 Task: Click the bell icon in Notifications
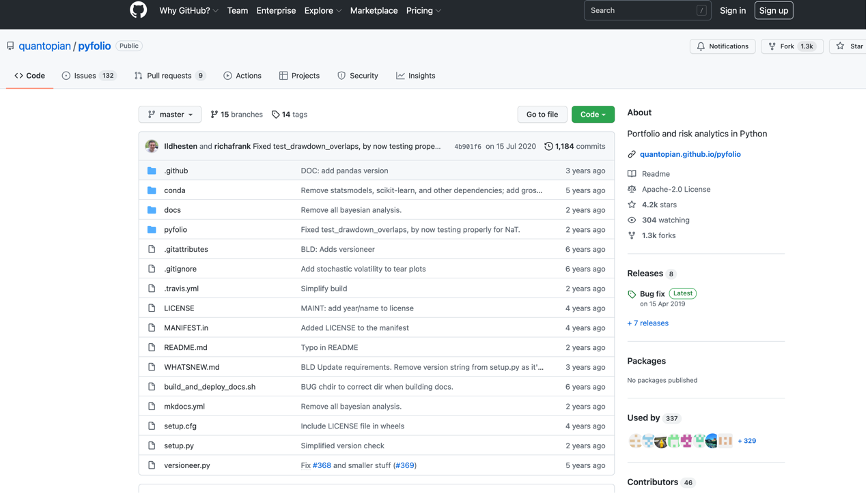pyautogui.click(x=701, y=46)
